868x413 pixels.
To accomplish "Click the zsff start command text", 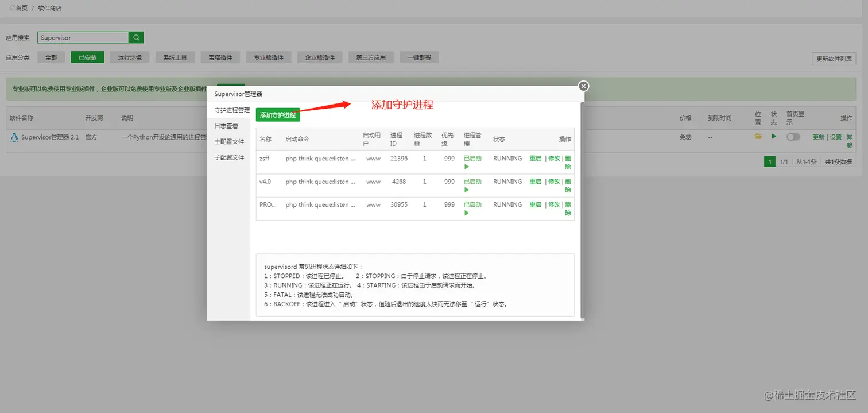I will point(320,158).
